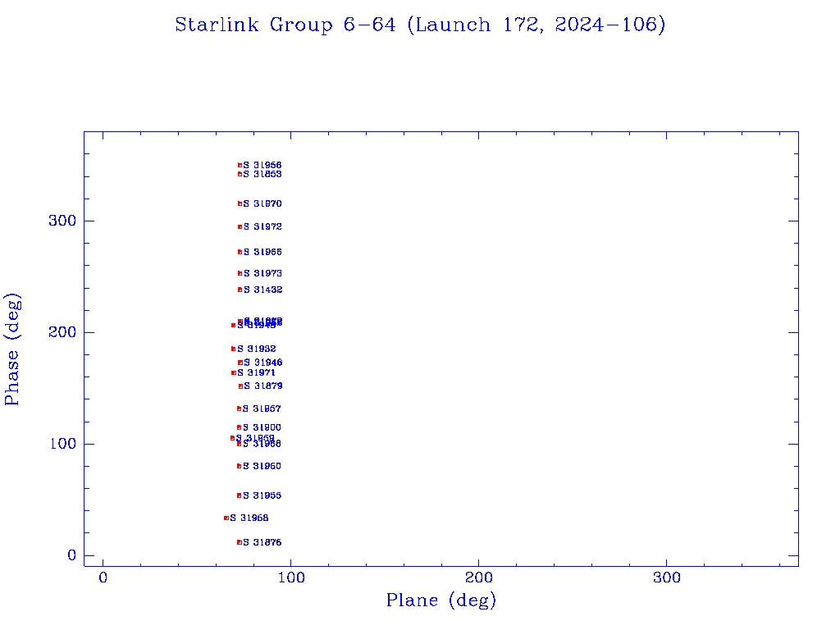
Task: Click the red marker beside S 31932
Action: pos(234,349)
